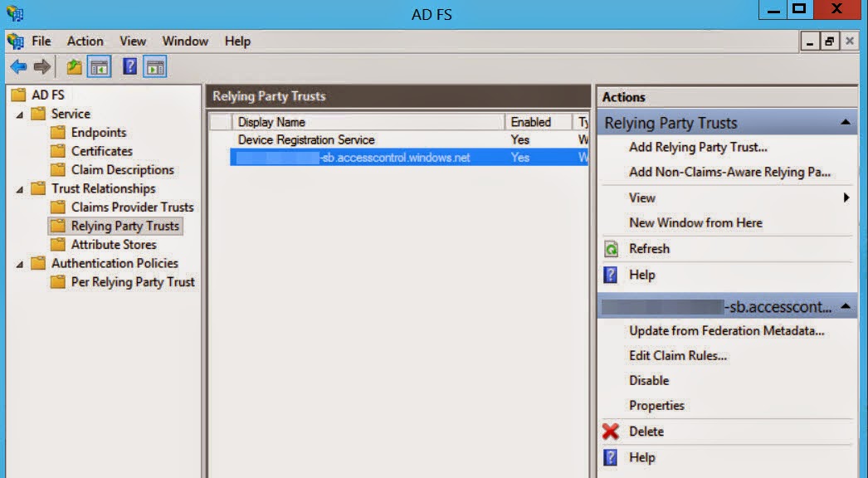
Task: Collapse the Service tree node
Action: (x=20, y=115)
